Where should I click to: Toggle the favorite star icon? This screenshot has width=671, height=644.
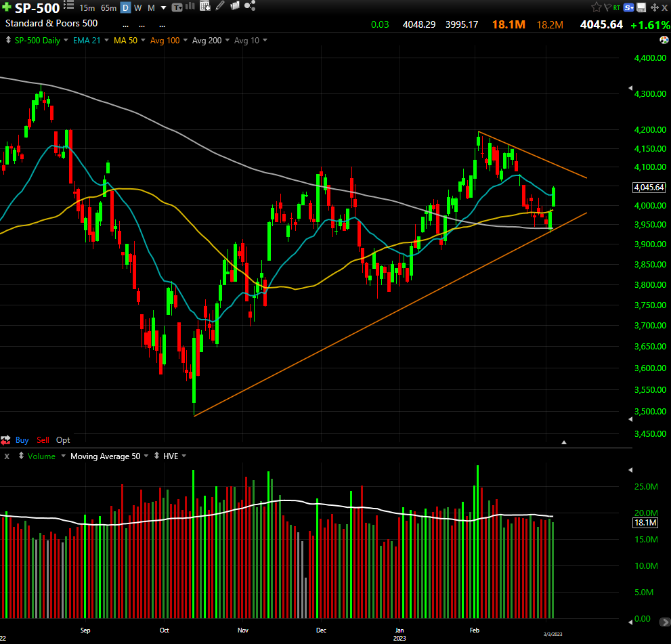coord(596,7)
